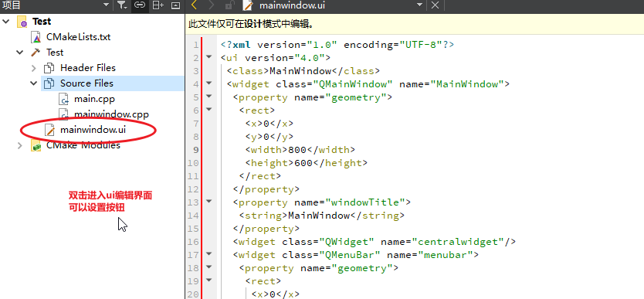The image size is (644, 299).
Task: Split the projects side panel
Action: (158, 5)
